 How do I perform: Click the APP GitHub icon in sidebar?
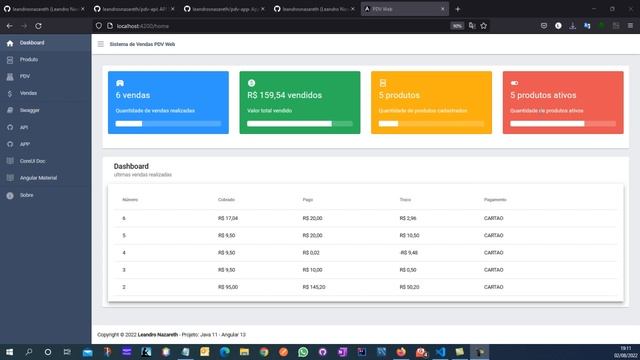[10, 144]
